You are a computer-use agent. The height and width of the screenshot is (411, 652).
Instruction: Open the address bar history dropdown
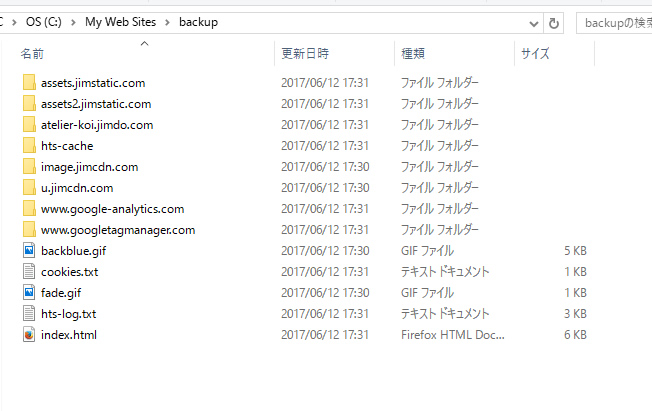pyautogui.click(x=534, y=24)
